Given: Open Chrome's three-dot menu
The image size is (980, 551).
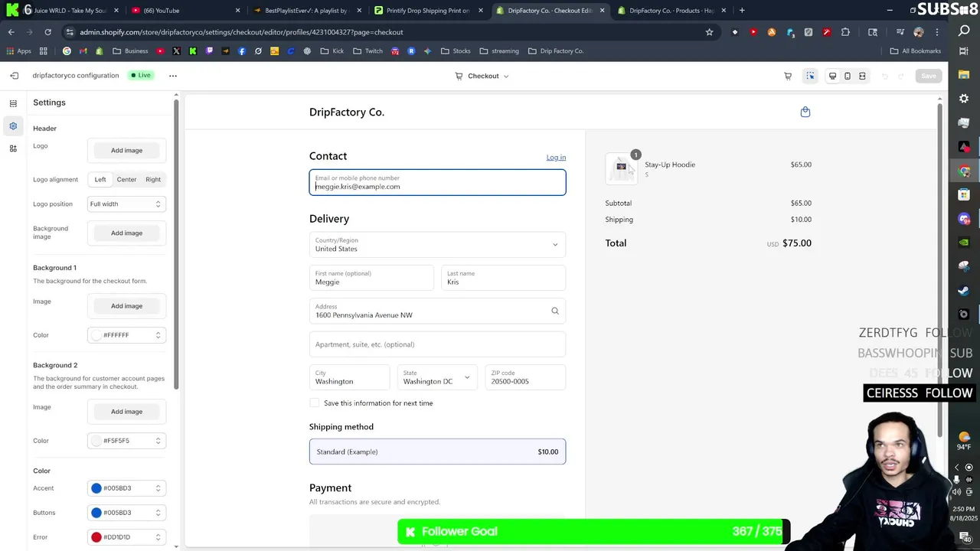Looking at the screenshot, I should click(936, 32).
